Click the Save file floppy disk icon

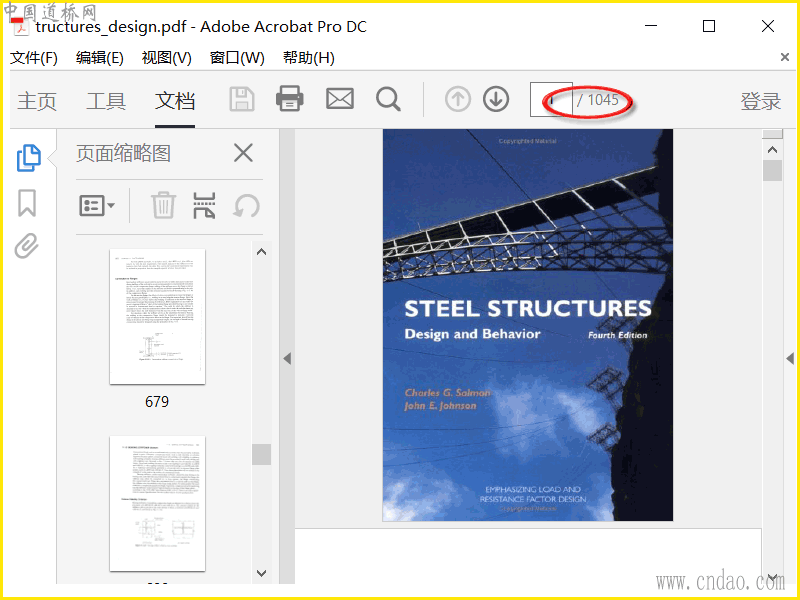pos(242,99)
